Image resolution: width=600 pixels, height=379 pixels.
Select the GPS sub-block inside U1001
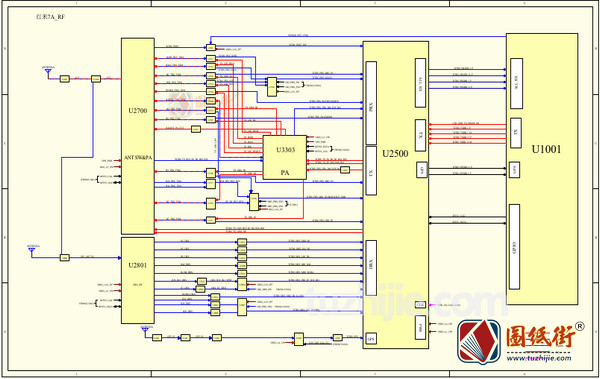514,170
